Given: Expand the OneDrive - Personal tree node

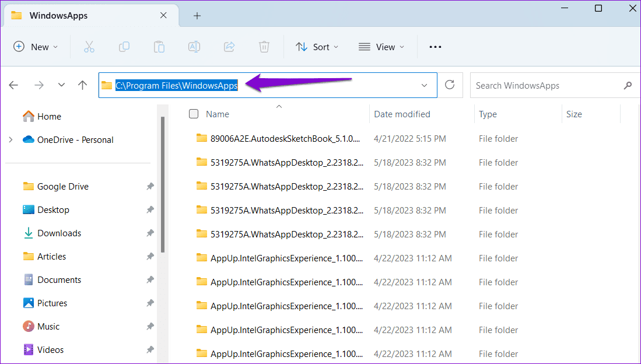Looking at the screenshot, I should [x=10, y=140].
